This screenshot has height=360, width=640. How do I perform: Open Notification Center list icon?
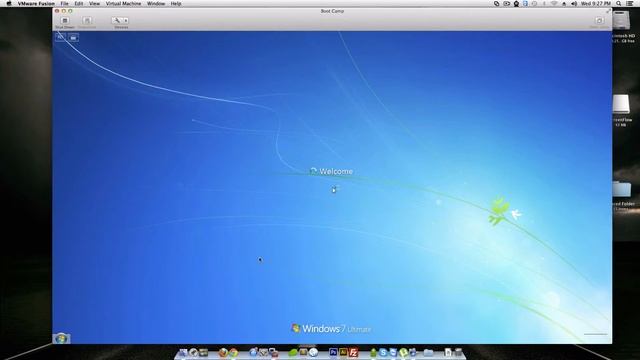pyautogui.click(x=630, y=4)
